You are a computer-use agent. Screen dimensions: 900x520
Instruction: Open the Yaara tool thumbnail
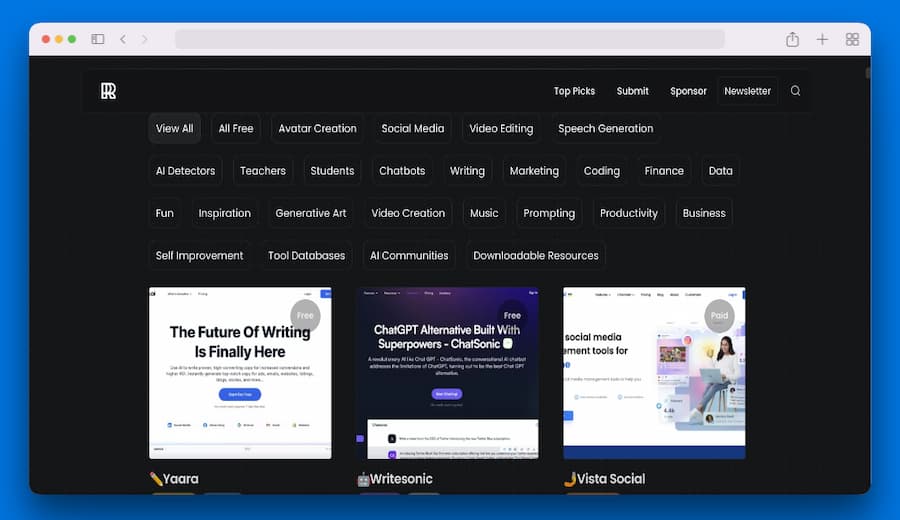240,373
